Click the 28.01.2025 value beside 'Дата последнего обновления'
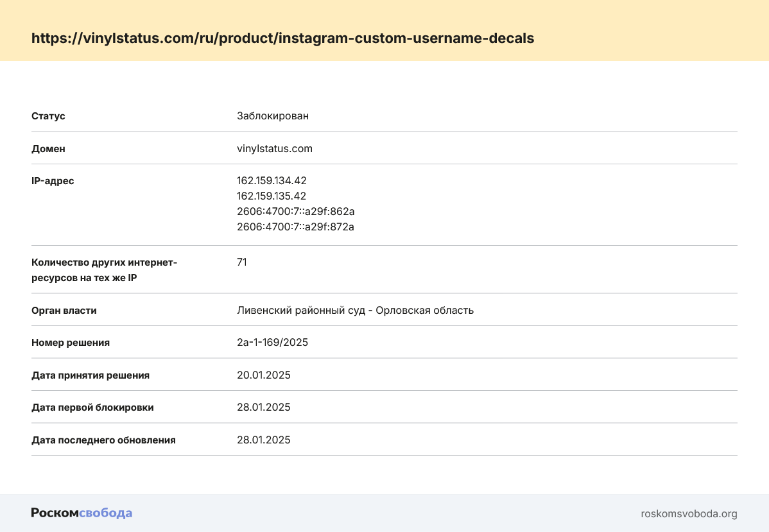This screenshot has height=532, width=769. 264,440
